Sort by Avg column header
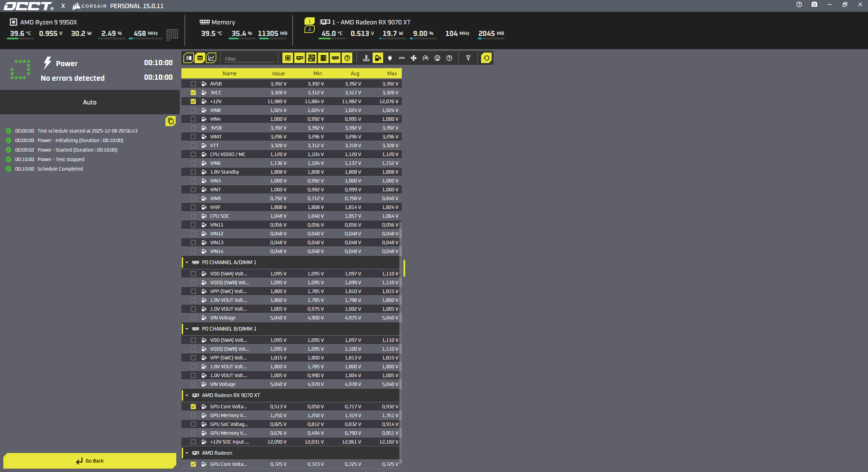Image resolution: width=868 pixels, height=472 pixels. pos(355,73)
